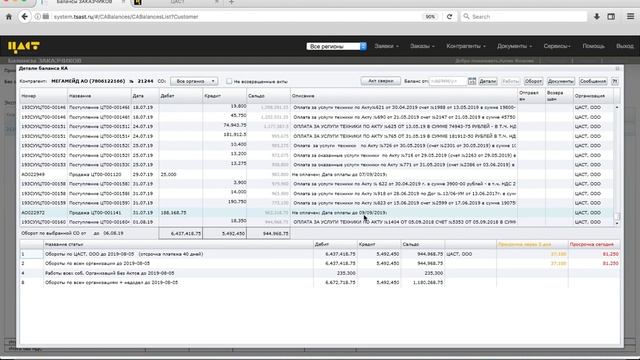Screen dimensions: 640x360
Task: Click the browser Search field
Action: click(524, 17)
